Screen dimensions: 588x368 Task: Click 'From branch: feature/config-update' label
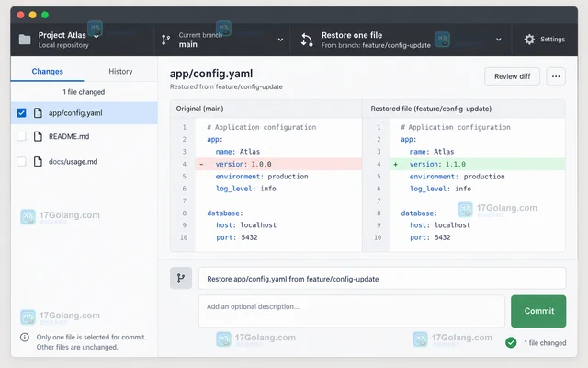pos(376,45)
